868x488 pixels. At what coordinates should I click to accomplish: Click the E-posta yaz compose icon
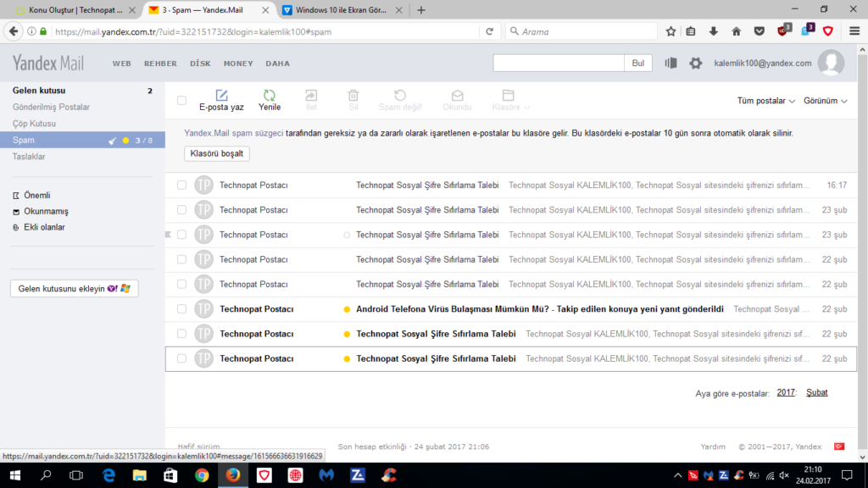(221, 95)
